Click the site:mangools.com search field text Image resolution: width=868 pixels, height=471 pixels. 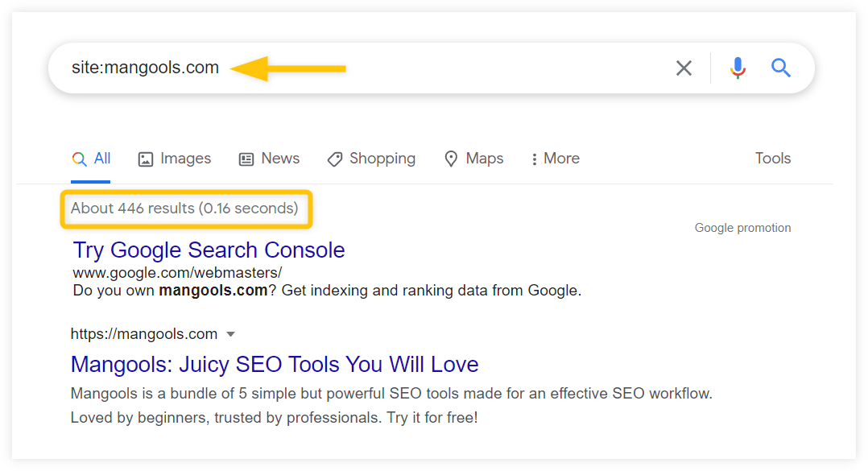[145, 68]
